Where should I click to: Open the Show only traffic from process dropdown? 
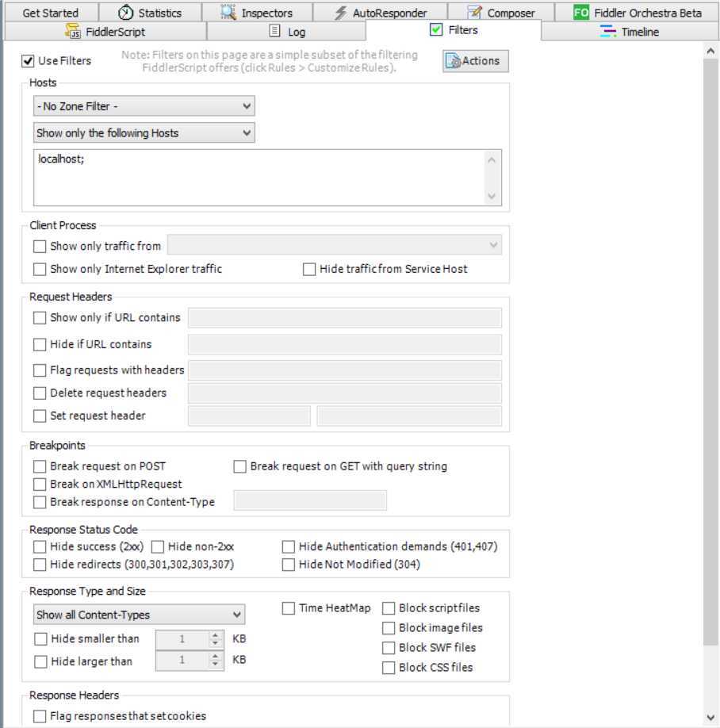(x=335, y=245)
